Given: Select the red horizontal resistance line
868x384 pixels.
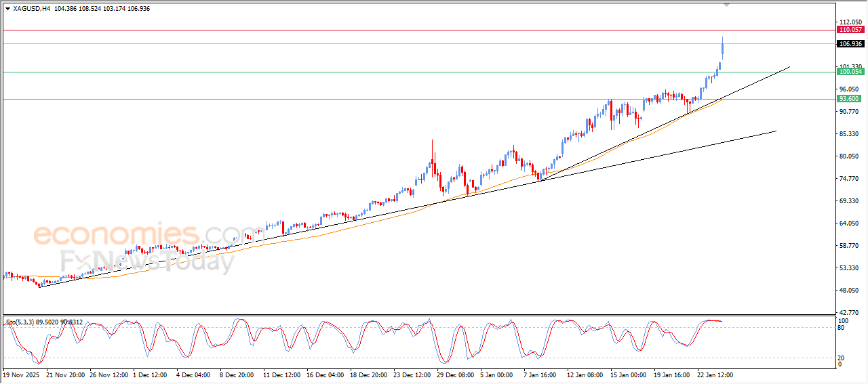Looking at the screenshot, I should (407, 30).
